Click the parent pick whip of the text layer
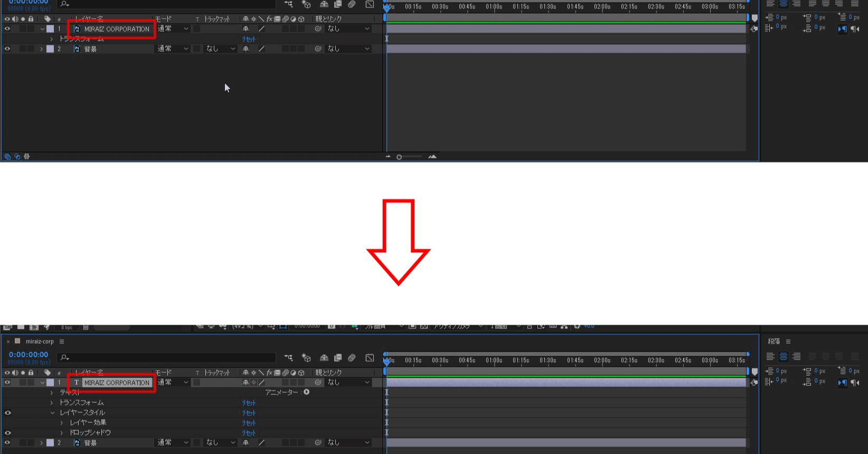The image size is (868, 454). point(318,382)
